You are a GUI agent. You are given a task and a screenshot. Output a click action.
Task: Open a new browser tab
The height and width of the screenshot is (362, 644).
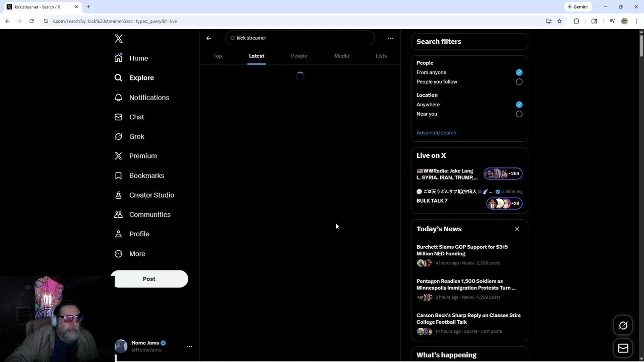pos(89,7)
